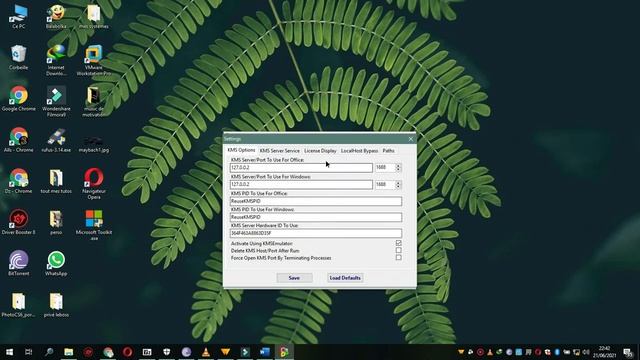
Task: Enable Force Open KMS Port checkbox
Action: [398, 258]
